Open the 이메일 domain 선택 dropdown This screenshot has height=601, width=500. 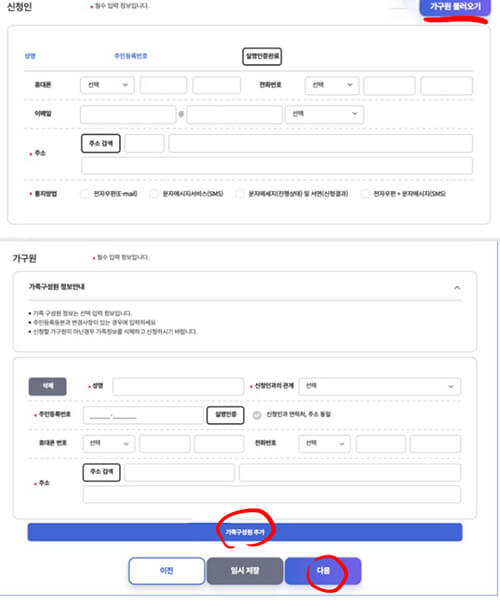click(324, 114)
